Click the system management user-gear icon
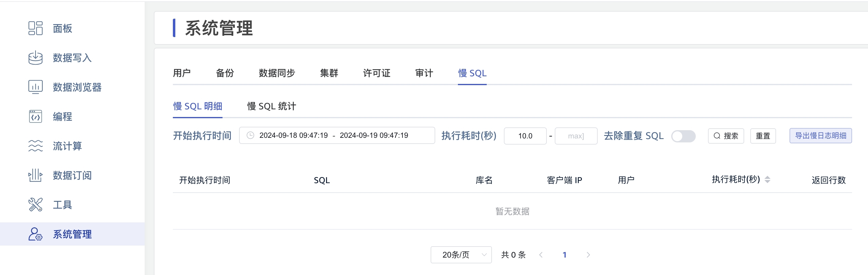The width and height of the screenshot is (868, 275). tap(35, 234)
